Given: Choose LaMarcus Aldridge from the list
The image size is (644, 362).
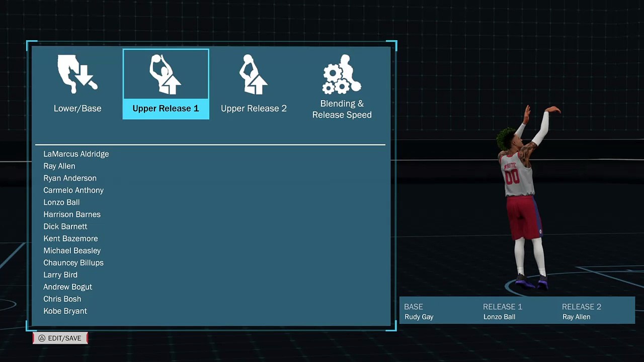Looking at the screenshot, I should click(x=76, y=154).
